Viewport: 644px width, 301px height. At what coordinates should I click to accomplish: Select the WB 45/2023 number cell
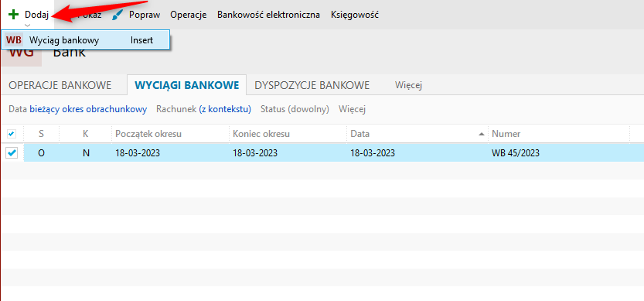(516, 153)
